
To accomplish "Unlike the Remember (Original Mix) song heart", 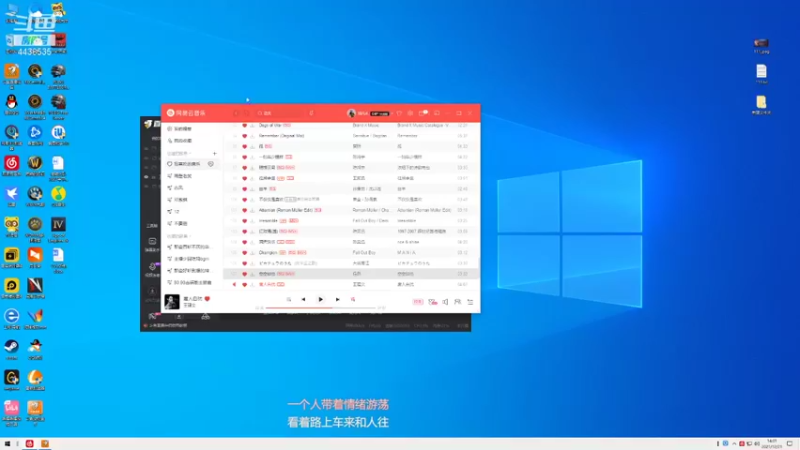I will click(x=244, y=136).
